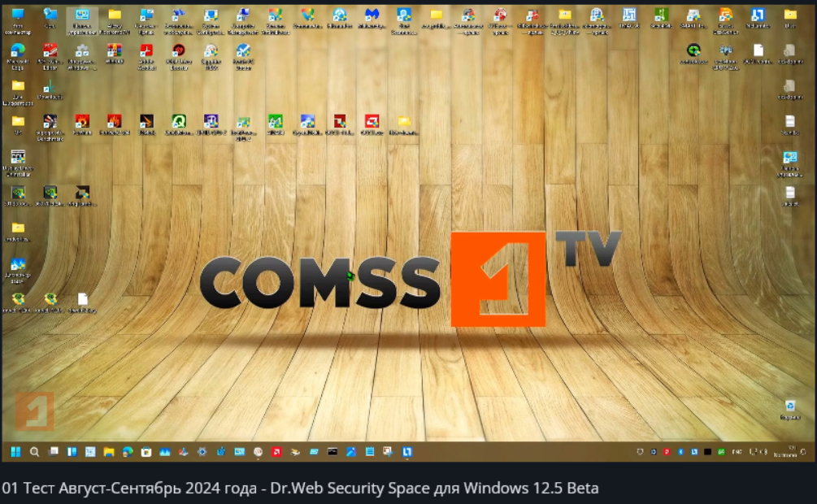
Task: Launch Microsoft Edge from the desktop shortcut
Action: point(18,57)
